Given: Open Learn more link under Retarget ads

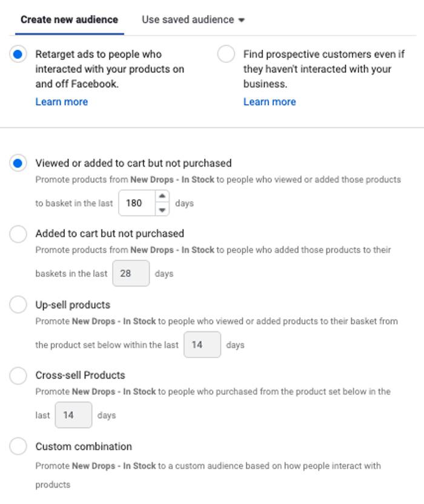Looking at the screenshot, I should (61, 102).
